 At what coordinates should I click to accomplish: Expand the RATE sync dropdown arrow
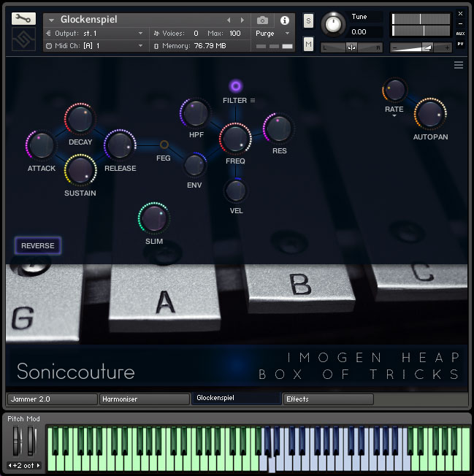[x=394, y=115]
